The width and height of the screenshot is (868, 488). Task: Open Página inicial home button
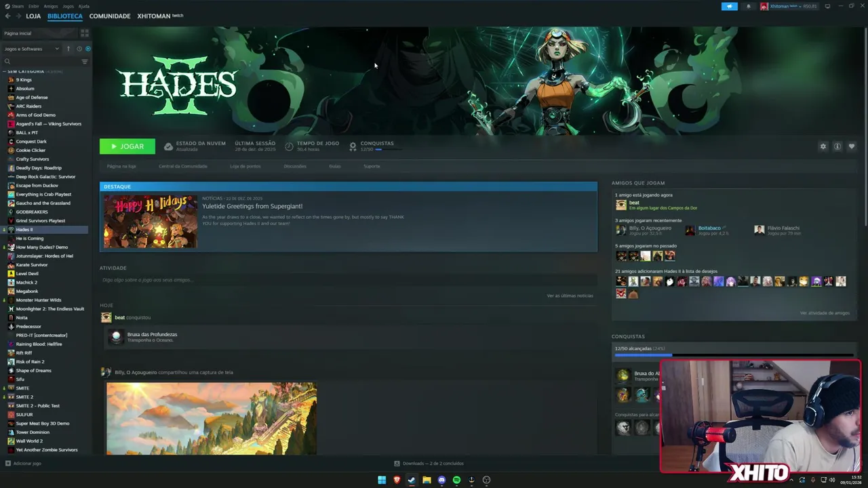click(x=39, y=33)
